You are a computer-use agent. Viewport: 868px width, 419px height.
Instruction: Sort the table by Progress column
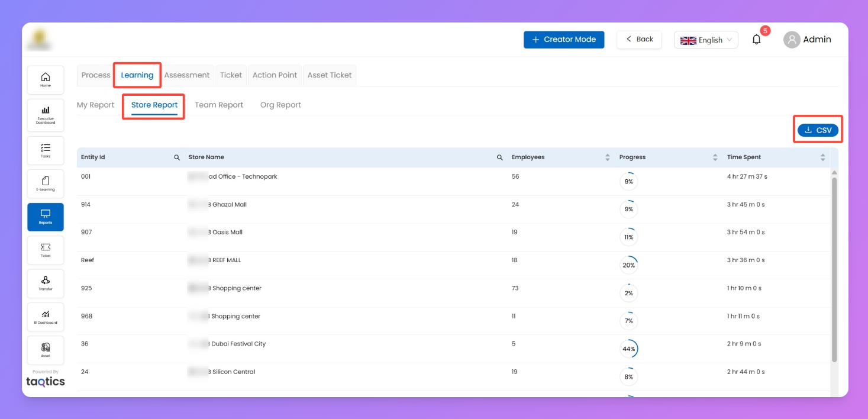(x=715, y=157)
